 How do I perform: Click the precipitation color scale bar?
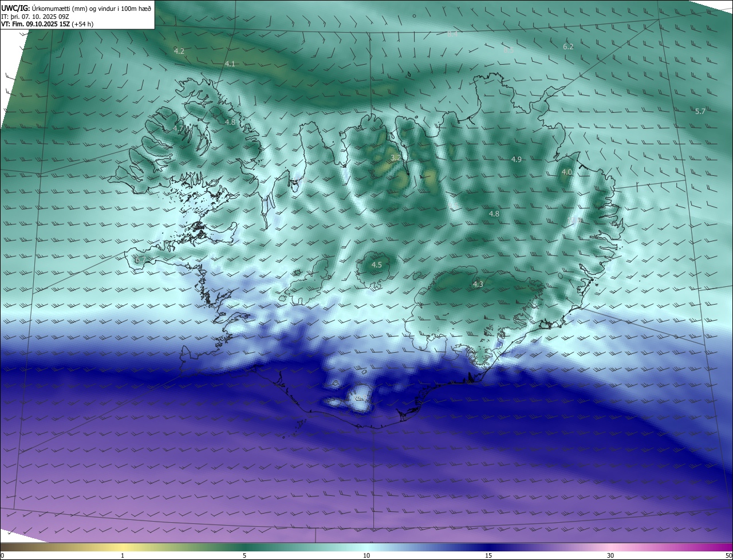click(x=366, y=547)
